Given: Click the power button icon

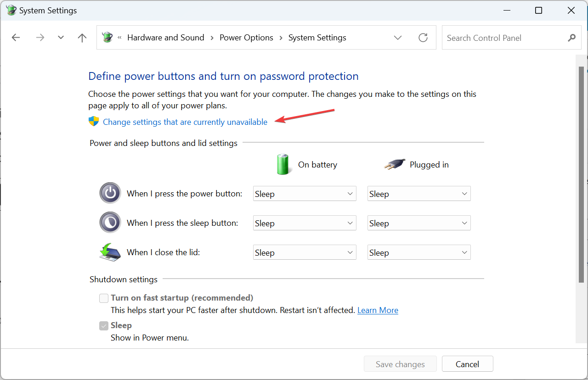Looking at the screenshot, I should coord(110,193).
